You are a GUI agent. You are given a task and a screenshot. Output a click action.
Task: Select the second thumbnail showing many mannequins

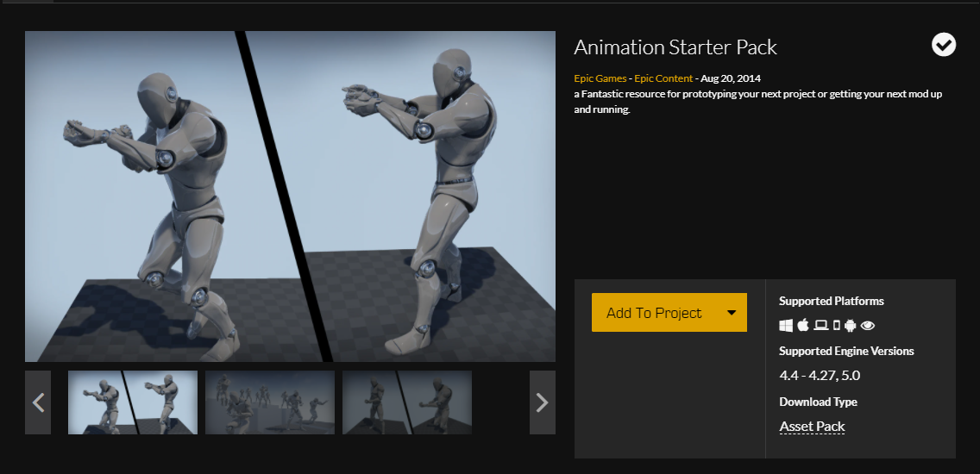pyautogui.click(x=270, y=402)
